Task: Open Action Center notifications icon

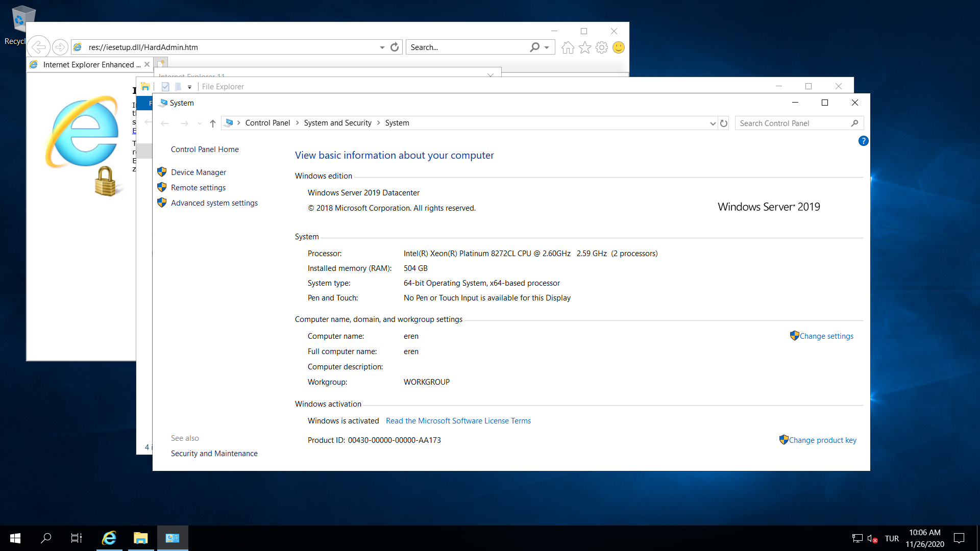Action: pyautogui.click(x=959, y=538)
